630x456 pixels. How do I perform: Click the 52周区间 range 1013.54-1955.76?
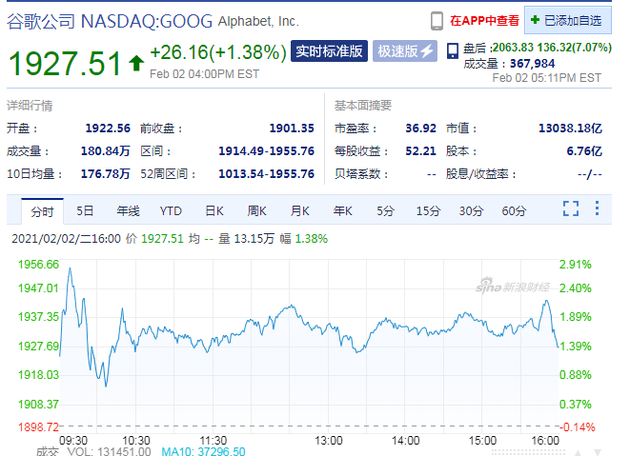point(266,174)
